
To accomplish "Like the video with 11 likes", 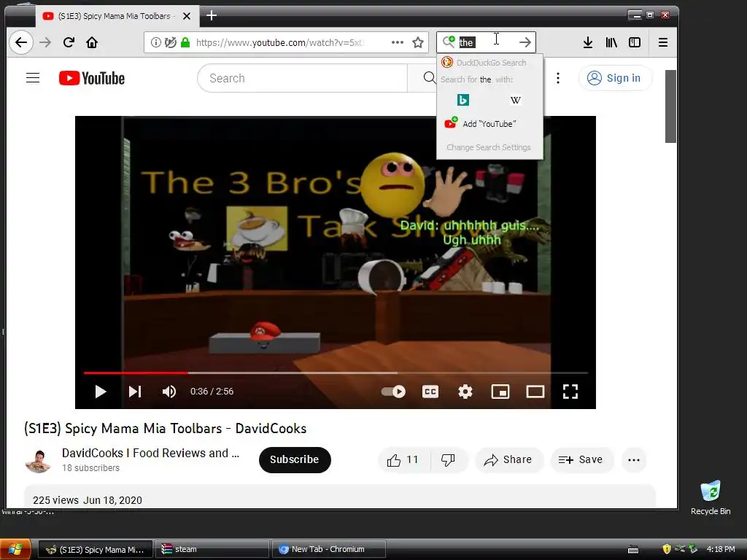I will point(403,460).
